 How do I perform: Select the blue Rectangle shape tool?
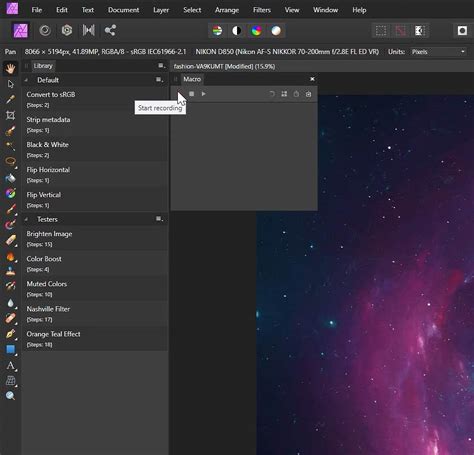tap(10, 349)
